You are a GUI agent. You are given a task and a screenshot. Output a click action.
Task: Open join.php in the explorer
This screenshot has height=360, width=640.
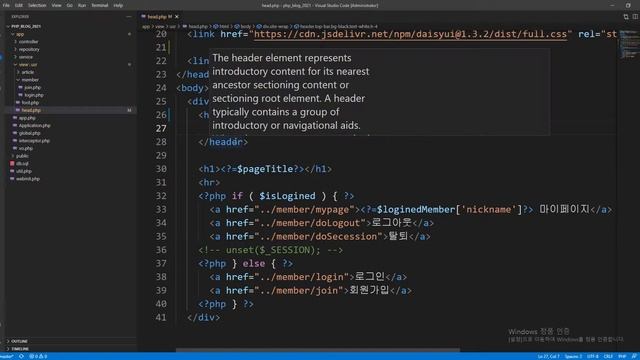[x=32, y=87]
